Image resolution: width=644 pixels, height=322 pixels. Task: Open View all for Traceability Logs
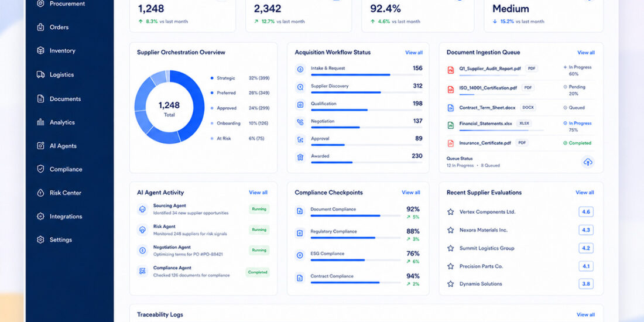pos(585,314)
